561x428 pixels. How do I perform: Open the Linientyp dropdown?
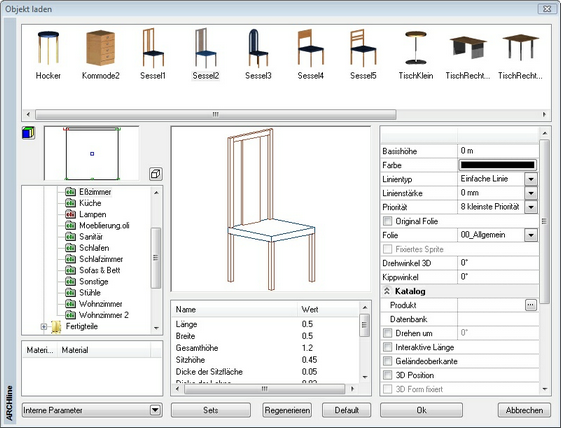point(531,179)
